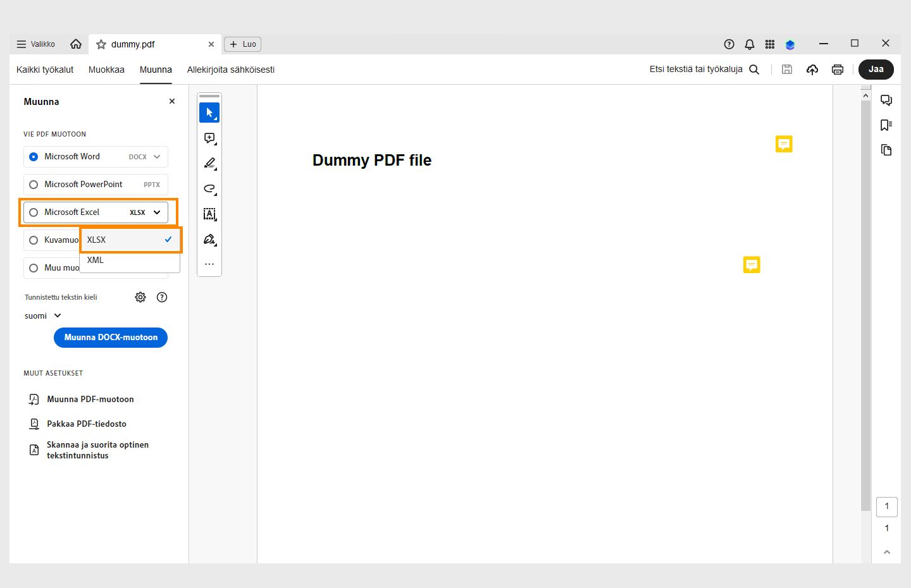Open the suomi language dropdown
Screen dimensions: 911x588
(x=43, y=315)
